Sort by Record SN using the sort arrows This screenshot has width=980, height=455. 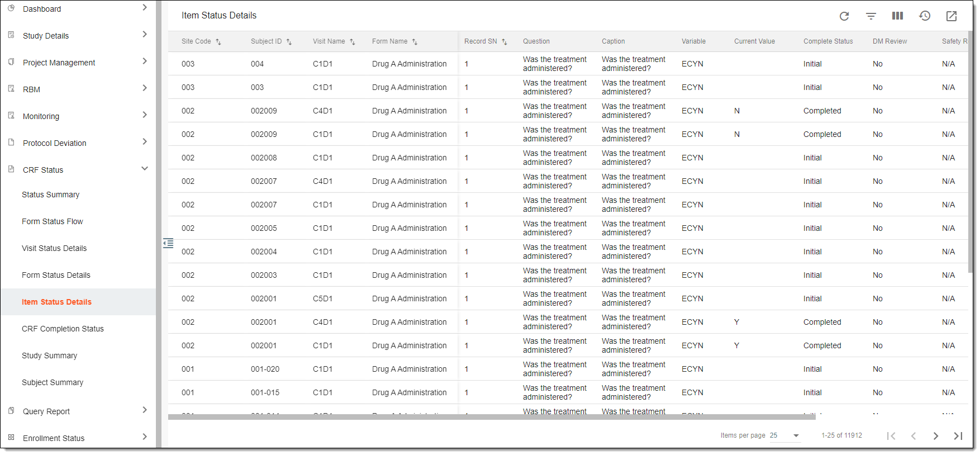[505, 42]
